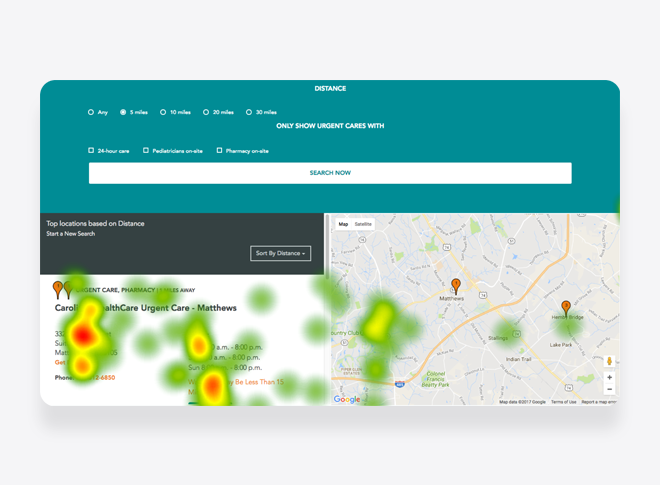The width and height of the screenshot is (660, 485).
Task: Open the map Terms of Use link
Action: (564, 402)
